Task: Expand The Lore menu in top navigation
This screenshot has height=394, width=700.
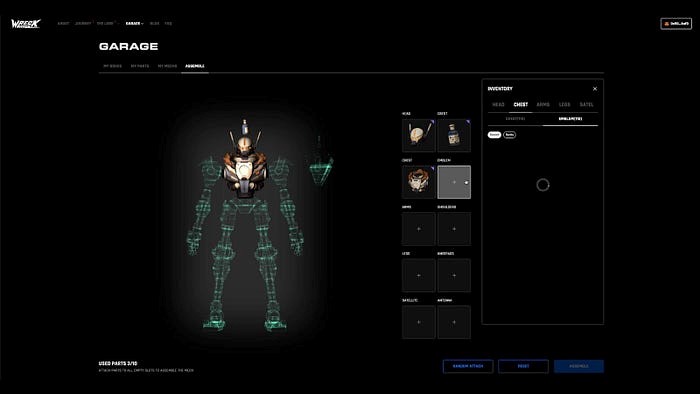Action: coord(107,23)
